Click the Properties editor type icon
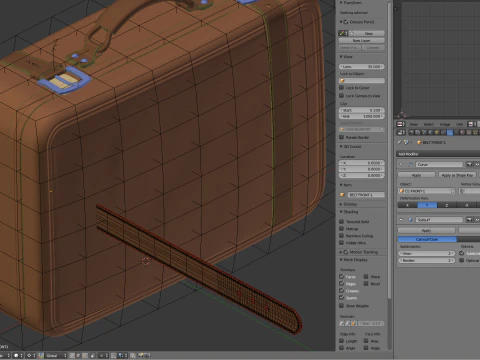480x360 pixels. [401, 132]
